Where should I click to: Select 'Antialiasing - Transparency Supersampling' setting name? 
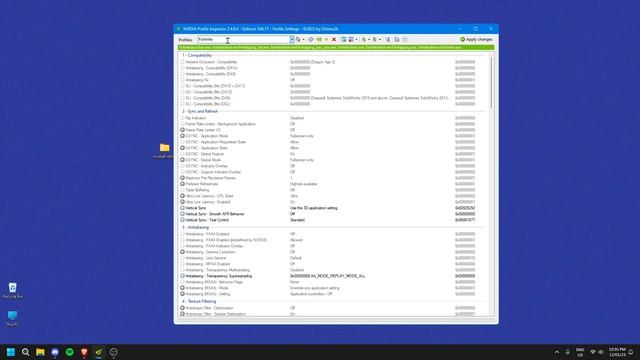pos(219,276)
